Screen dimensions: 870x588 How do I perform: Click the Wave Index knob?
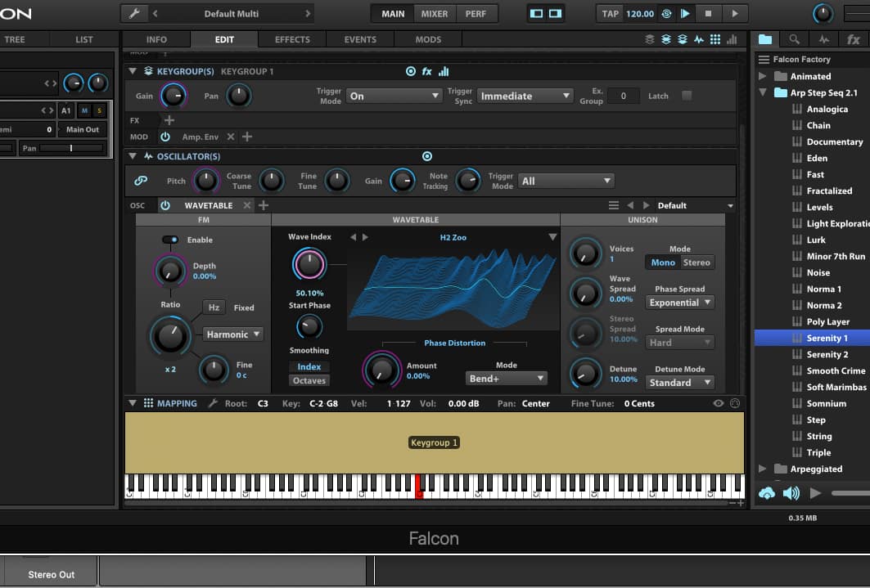(309, 264)
